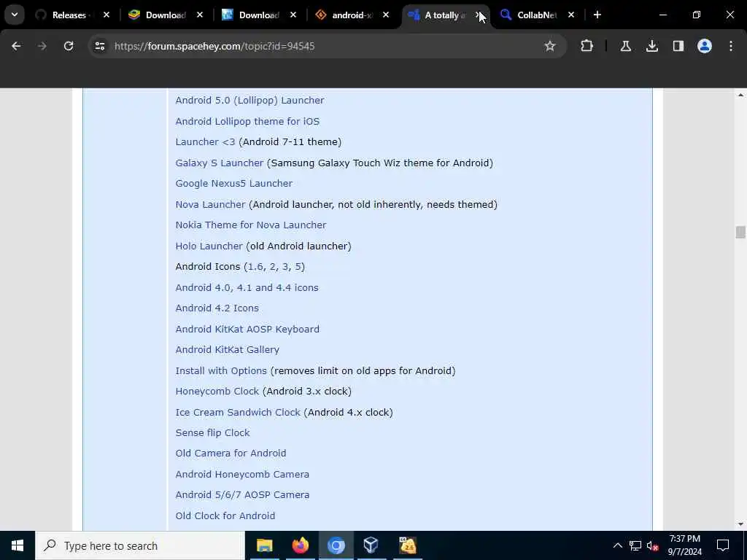This screenshot has height=560, width=747.
Task: Open File Explorer from the taskbar
Action: coord(264,545)
